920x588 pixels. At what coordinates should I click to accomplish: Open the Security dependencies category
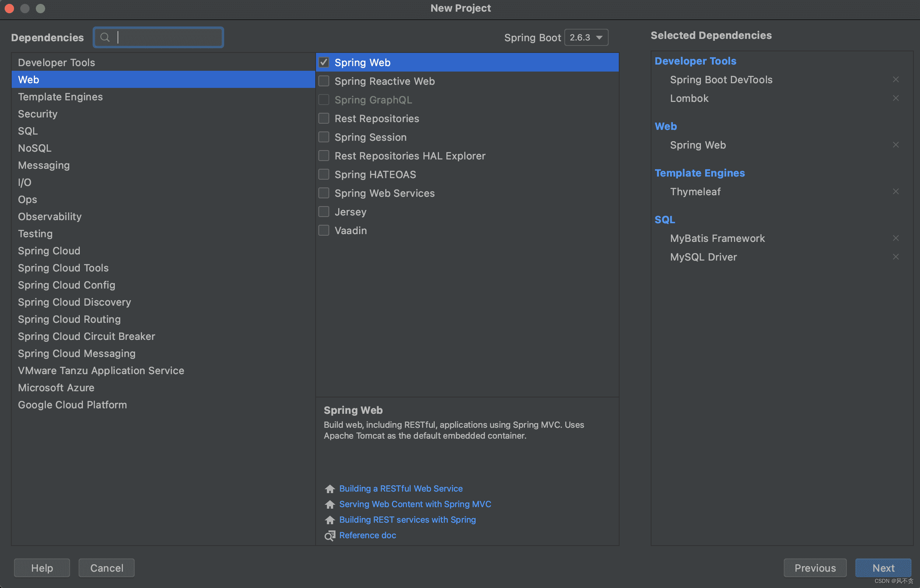(x=38, y=114)
